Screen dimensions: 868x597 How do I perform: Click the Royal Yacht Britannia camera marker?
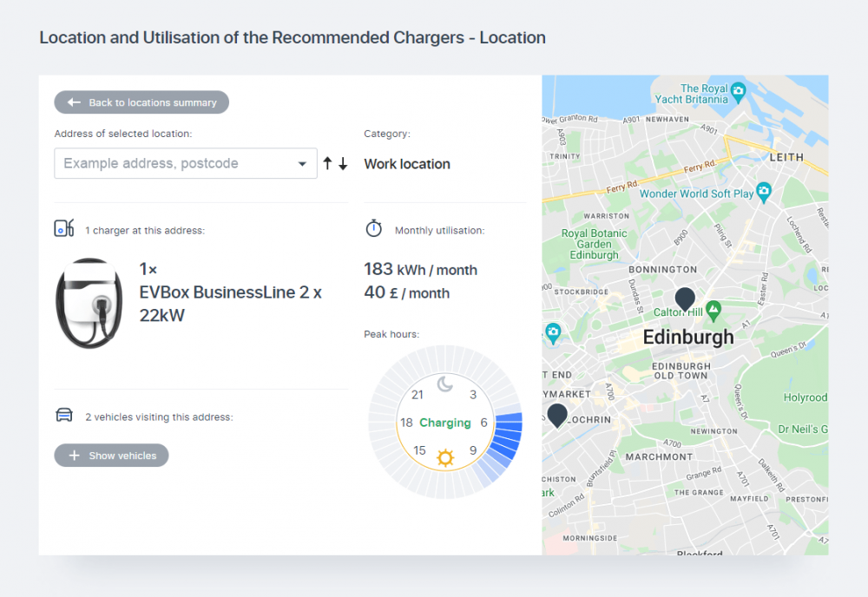click(x=738, y=89)
